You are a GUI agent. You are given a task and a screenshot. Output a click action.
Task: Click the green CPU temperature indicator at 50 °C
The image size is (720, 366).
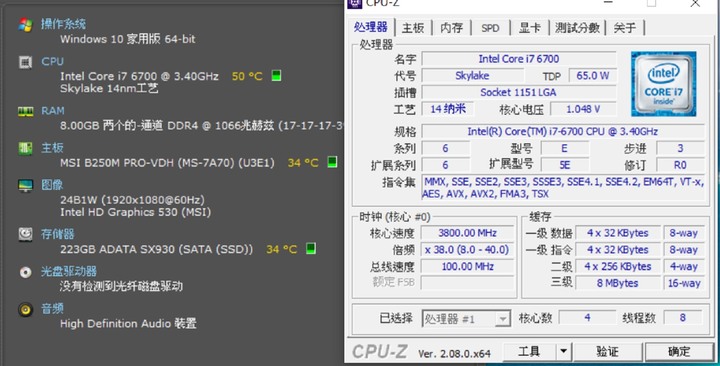coord(276,75)
